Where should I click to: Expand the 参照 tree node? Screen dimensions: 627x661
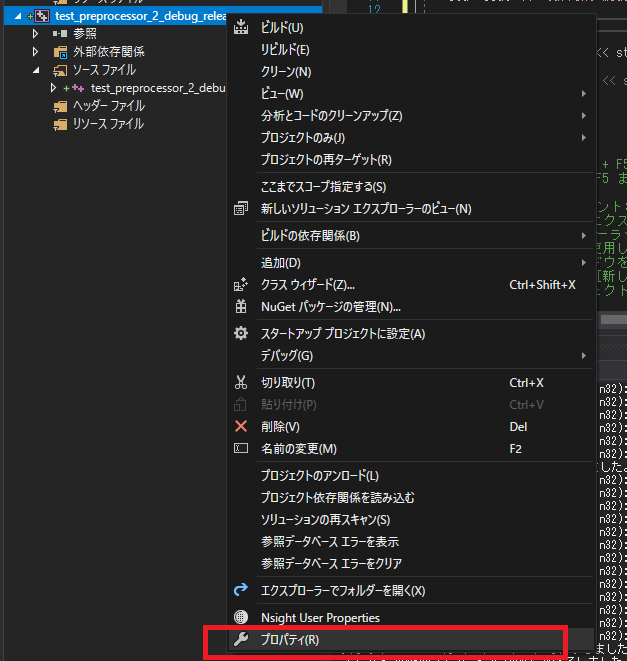[x=35, y=33]
